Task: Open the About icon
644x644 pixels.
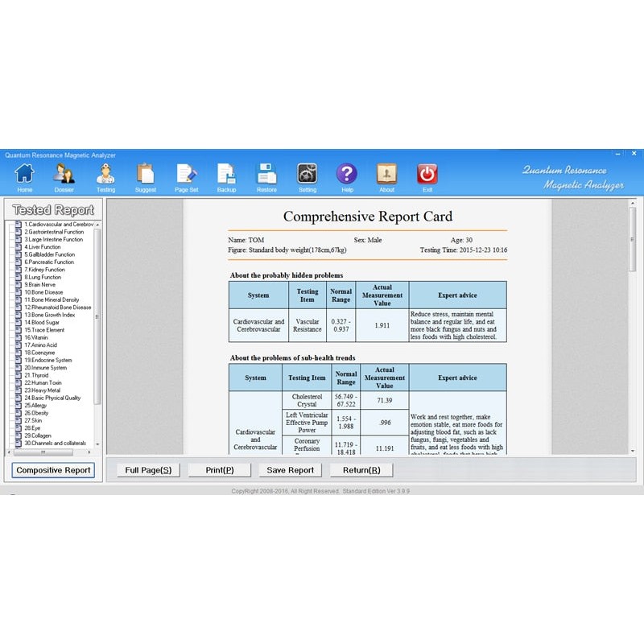Action: pyautogui.click(x=387, y=174)
